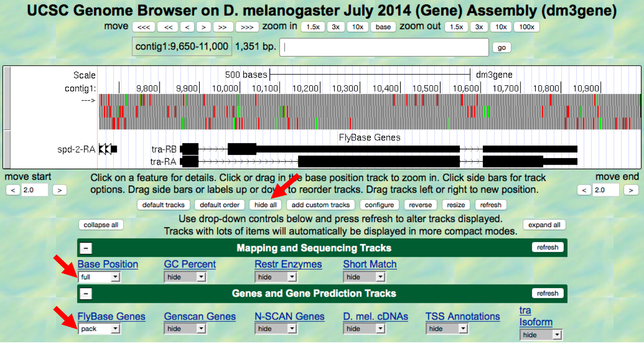The width and height of the screenshot is (644, 345).
Task: Click the tra-RA gene feature
Action: (379, 161)
